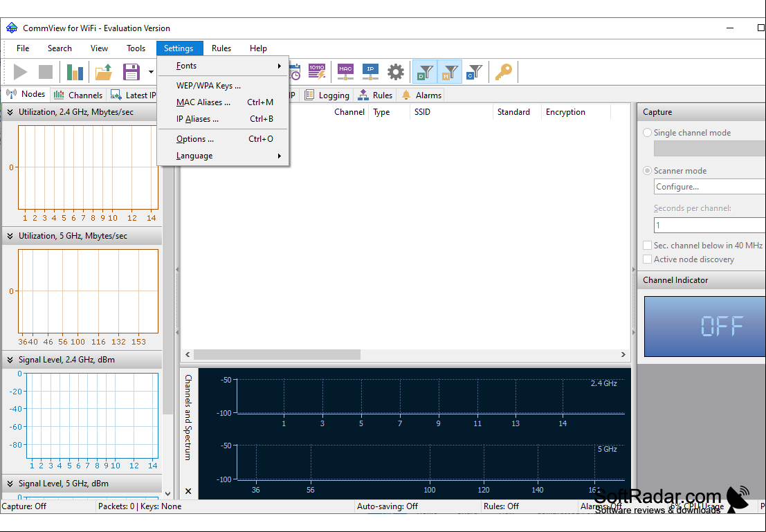Click the Seconds per channel field

[x=710, y=226]
